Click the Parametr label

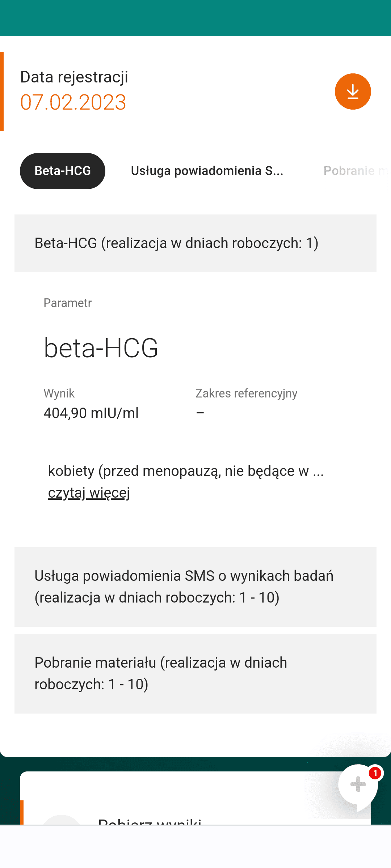coord(67,303)
